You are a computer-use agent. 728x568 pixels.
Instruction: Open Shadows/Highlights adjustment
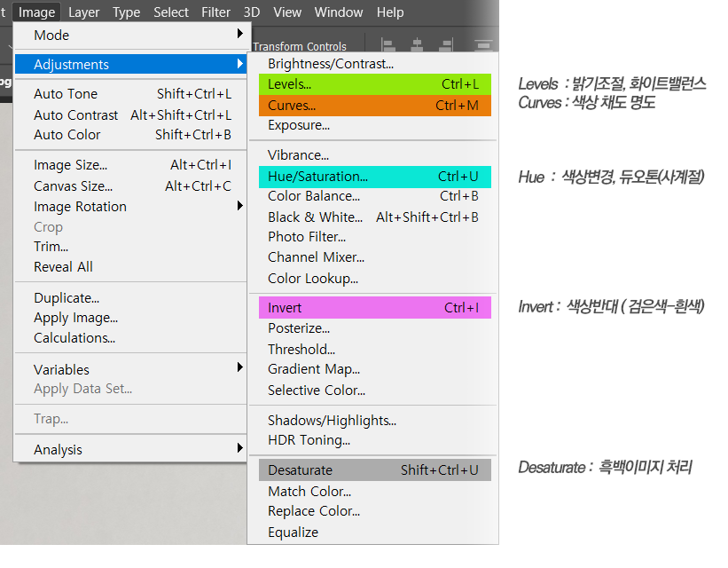(x=375, y=420)
